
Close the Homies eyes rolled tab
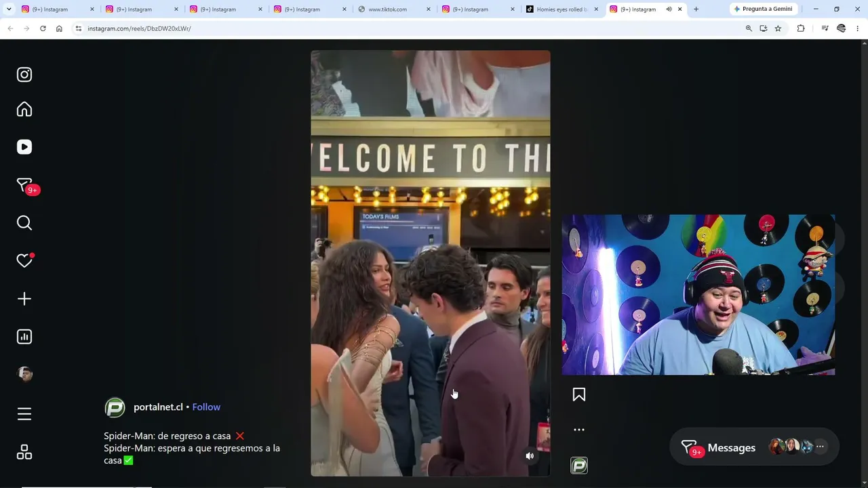point(597,9)
